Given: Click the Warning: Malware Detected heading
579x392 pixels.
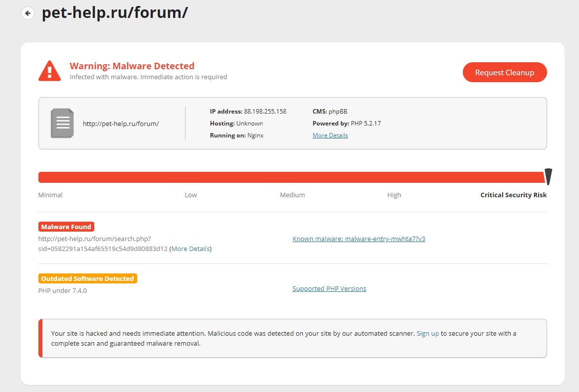Looking at the screenshot, I should tap(132, 66).
